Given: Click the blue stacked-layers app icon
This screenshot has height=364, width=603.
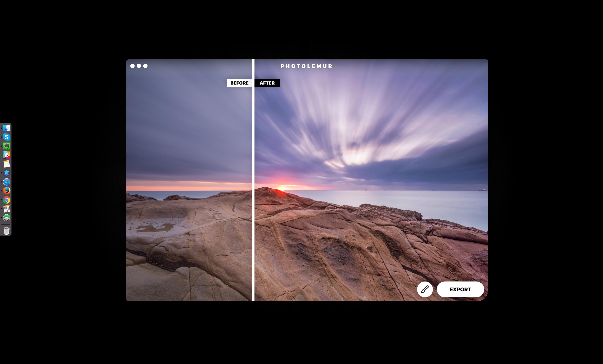Looking at the screenshot, I should pyautogui.click(x=7, y=173).
